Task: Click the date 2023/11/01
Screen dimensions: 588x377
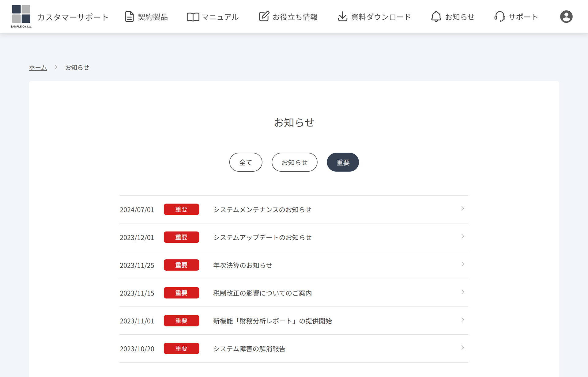Action: [x=137, y=321]
